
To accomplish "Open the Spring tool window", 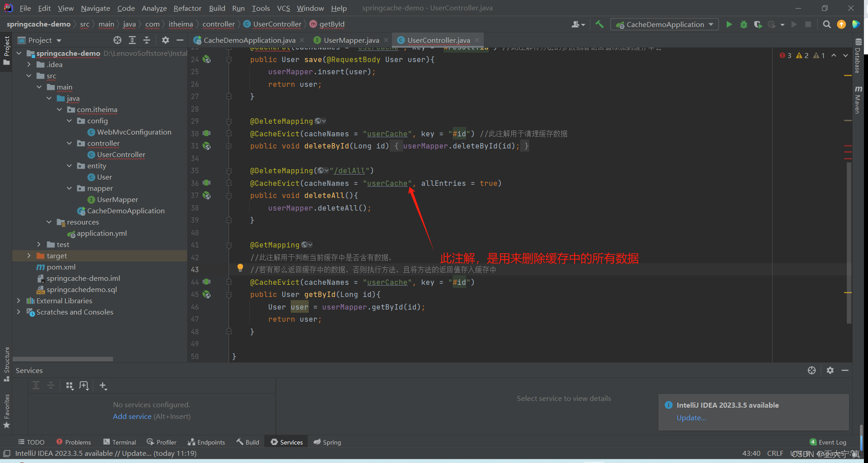I will pyautogui.click(x=327, y=442).
